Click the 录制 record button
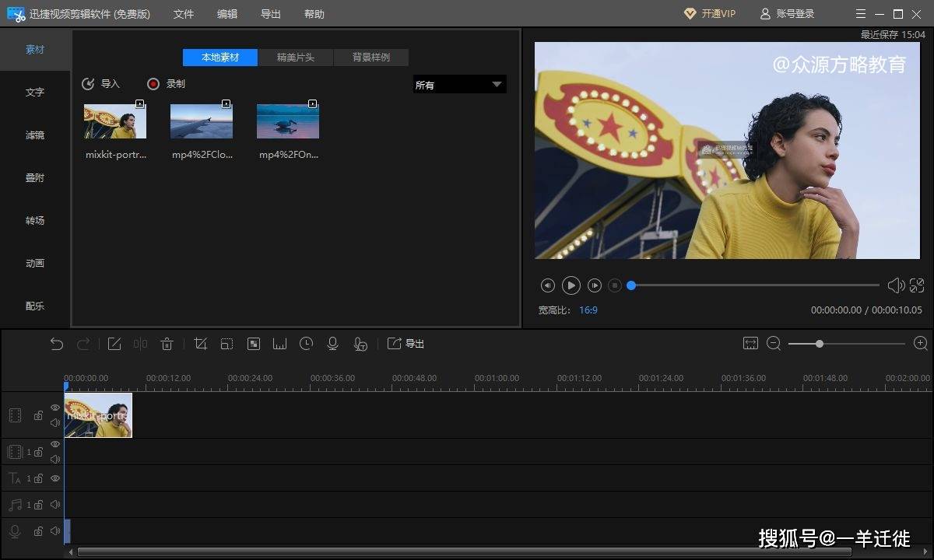934x560 pixels. (x=167, y=84)
